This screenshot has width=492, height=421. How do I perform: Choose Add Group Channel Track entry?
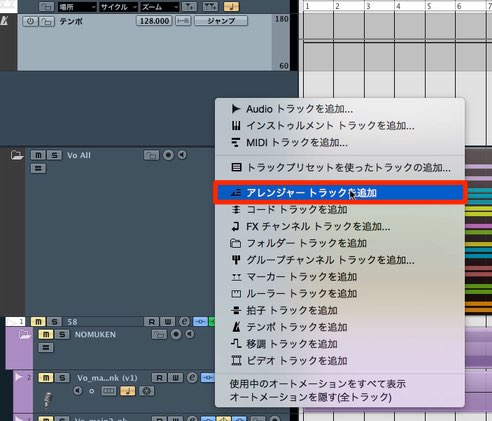pos(340,260)
